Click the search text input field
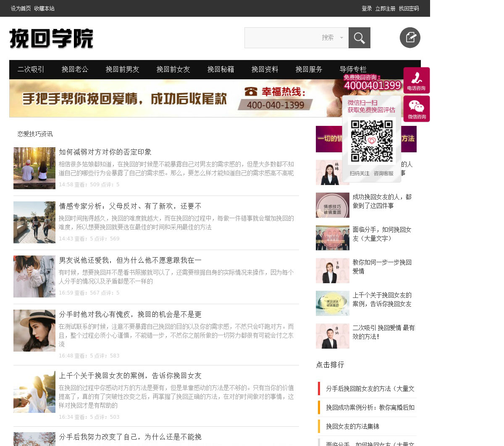 pyautogui.click(x=281, y=38)
